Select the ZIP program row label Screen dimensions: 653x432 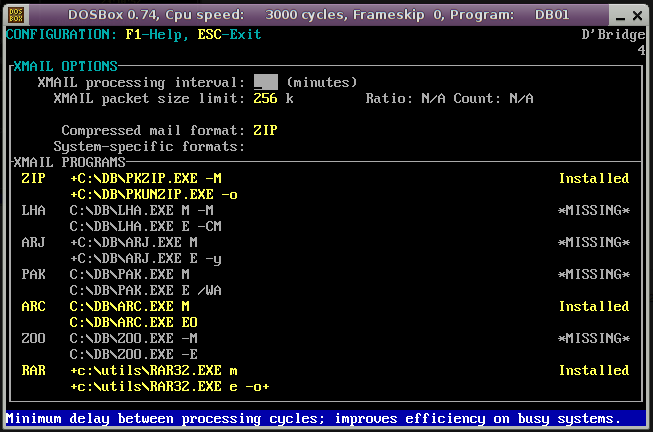pos(33,178)
